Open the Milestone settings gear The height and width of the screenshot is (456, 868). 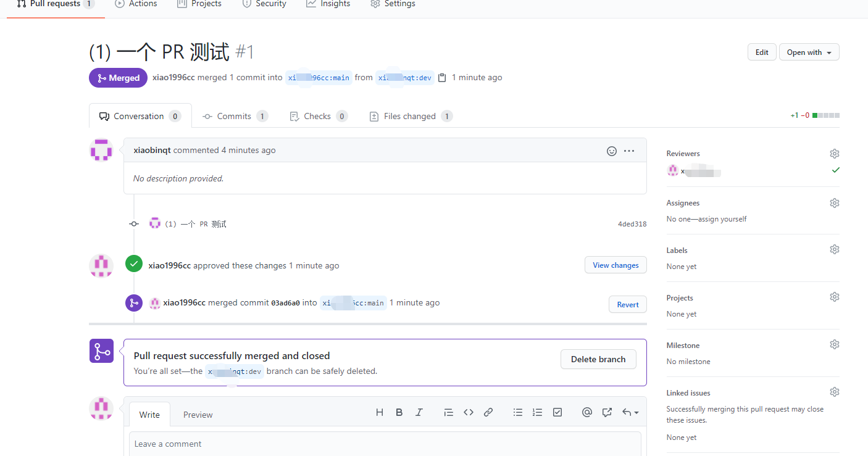click(x=834, y=344)
